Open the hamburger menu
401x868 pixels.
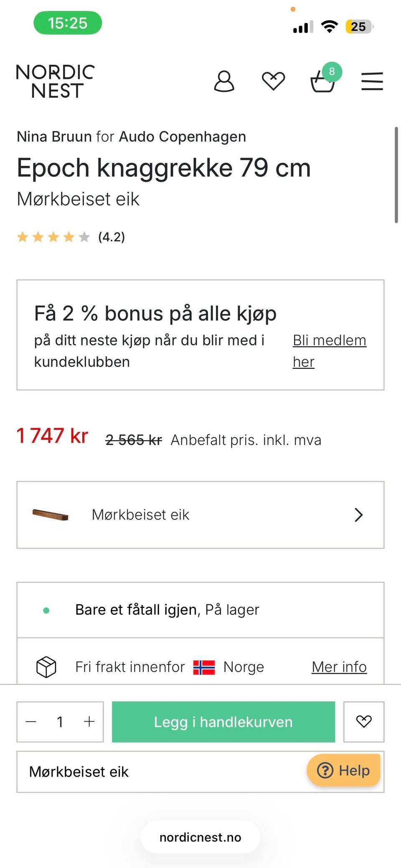(372, 81)
